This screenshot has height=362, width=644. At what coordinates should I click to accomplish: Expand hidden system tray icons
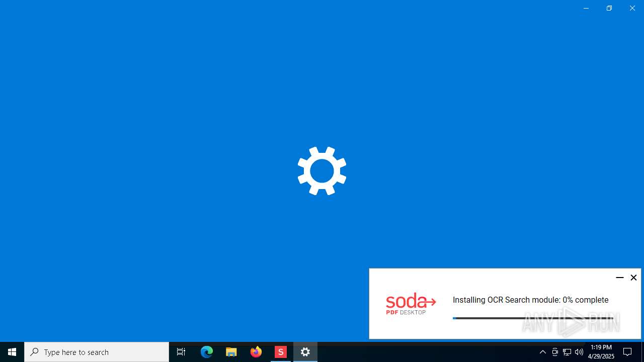coord(543,352)
